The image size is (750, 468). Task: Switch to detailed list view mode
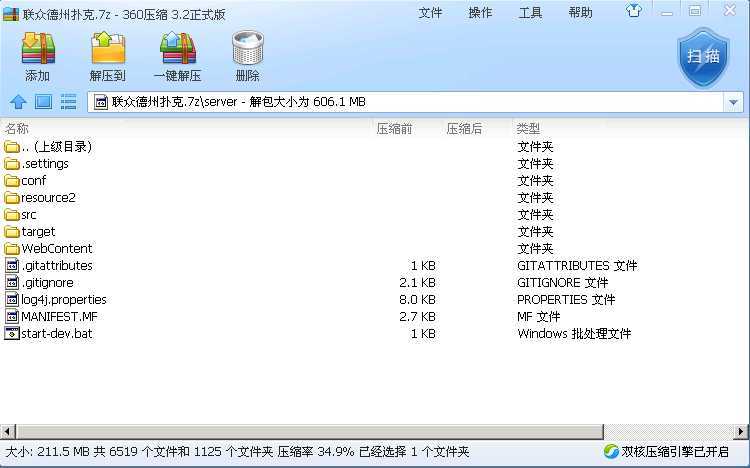click(x=69, y=102)
